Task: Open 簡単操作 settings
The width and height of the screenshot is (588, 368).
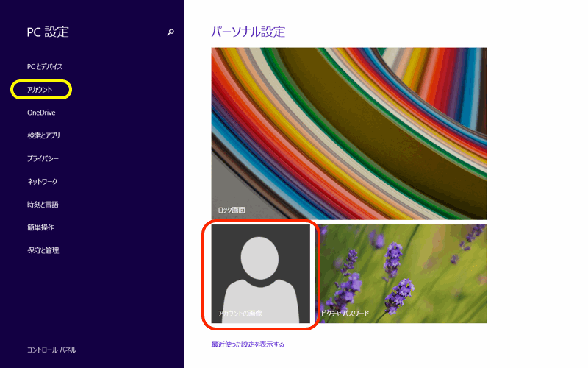Action: [40, 227]
